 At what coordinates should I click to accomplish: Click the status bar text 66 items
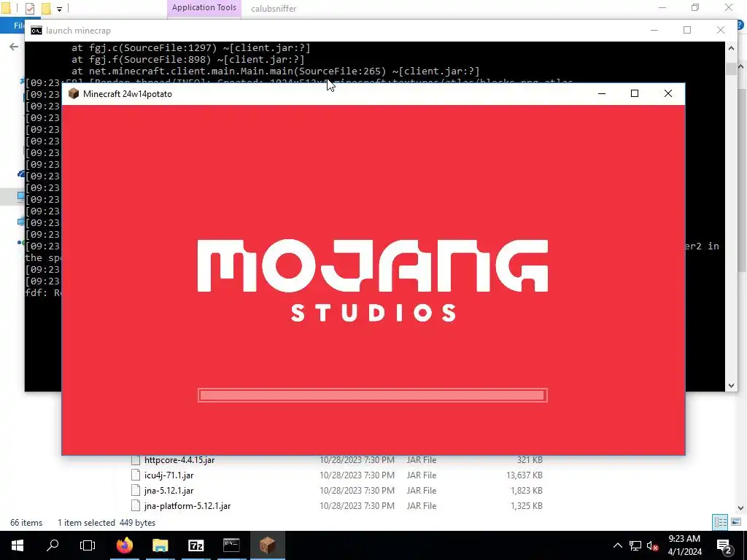click(26, 523)
